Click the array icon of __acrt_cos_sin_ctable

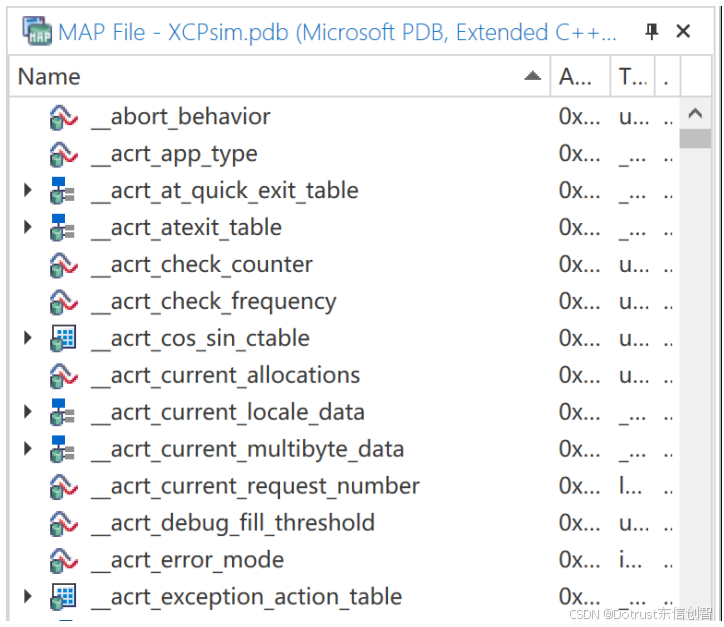63,338
